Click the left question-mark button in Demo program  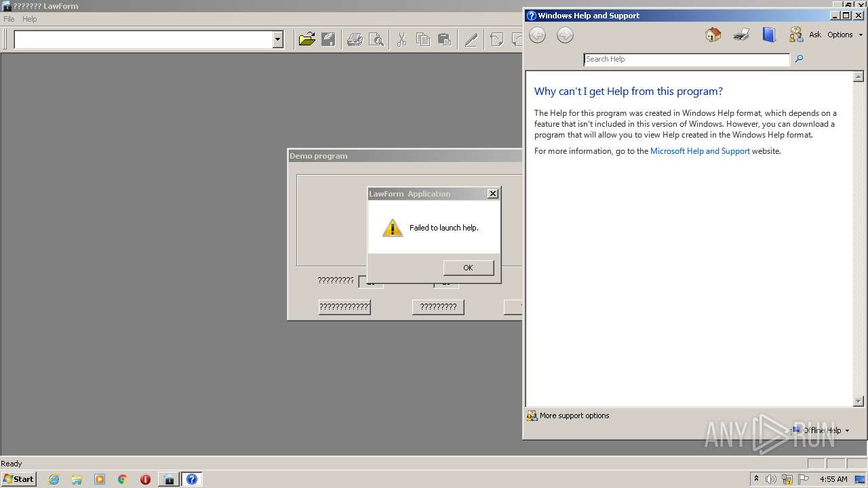[344, 307]
